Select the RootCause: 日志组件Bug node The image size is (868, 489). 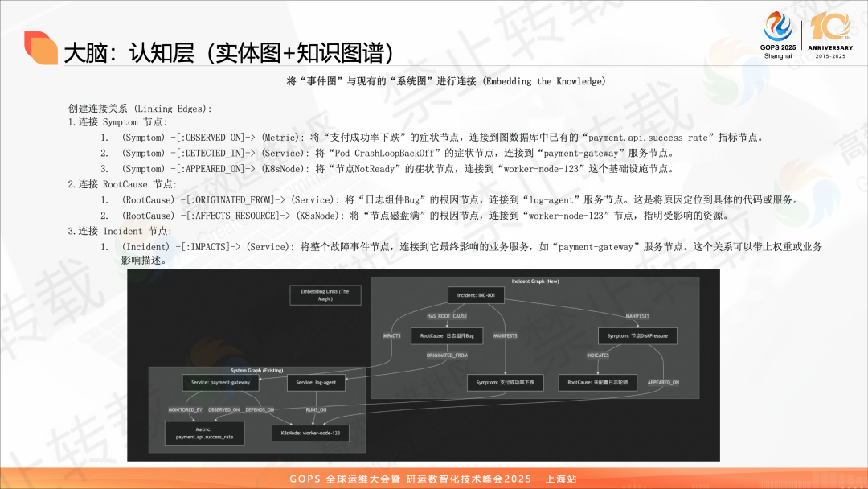[447, 335]
